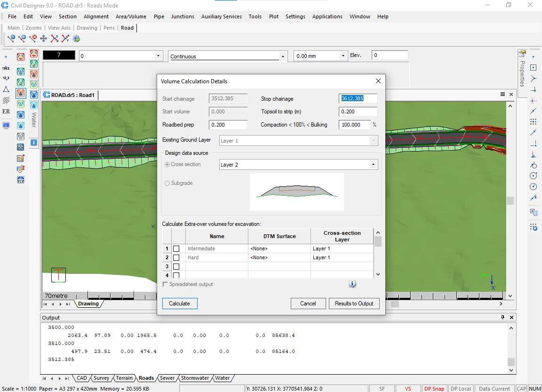Open Cross-section Layer cell for Intermediate row
The width and height of the screenshot is (542, 392).
(x=342, y=248)
